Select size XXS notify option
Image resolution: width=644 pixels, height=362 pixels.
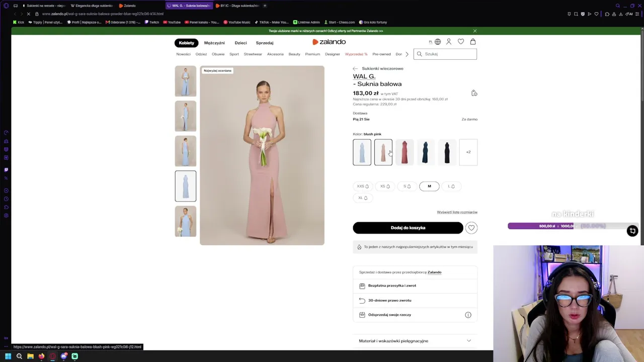(x=363, y=186)
